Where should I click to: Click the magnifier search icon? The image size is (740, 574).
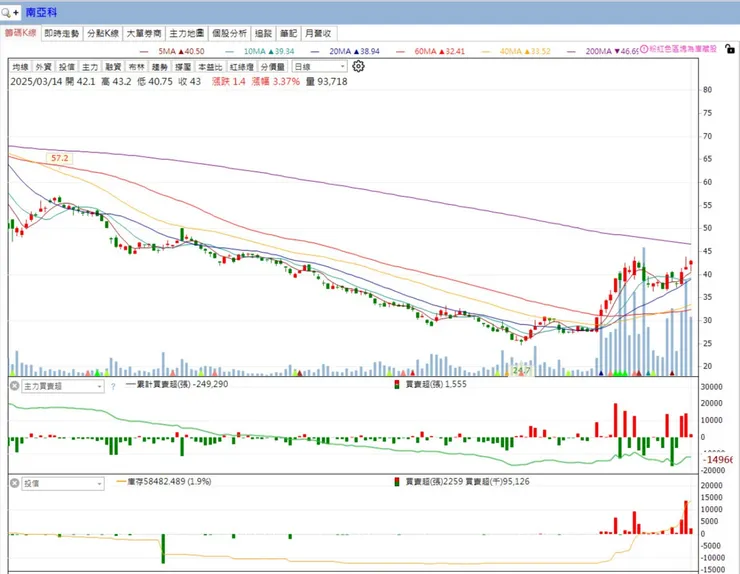click(x=6, y=13)
